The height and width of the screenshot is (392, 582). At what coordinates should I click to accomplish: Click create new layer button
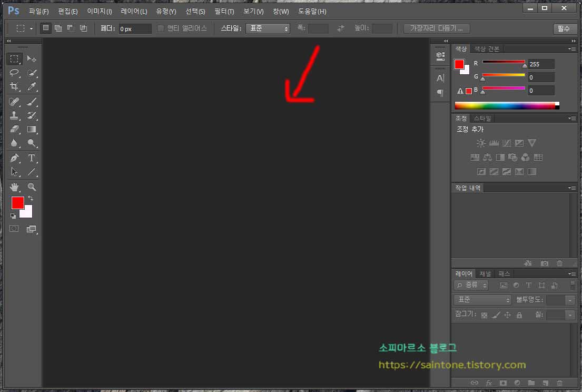[545, 383]
